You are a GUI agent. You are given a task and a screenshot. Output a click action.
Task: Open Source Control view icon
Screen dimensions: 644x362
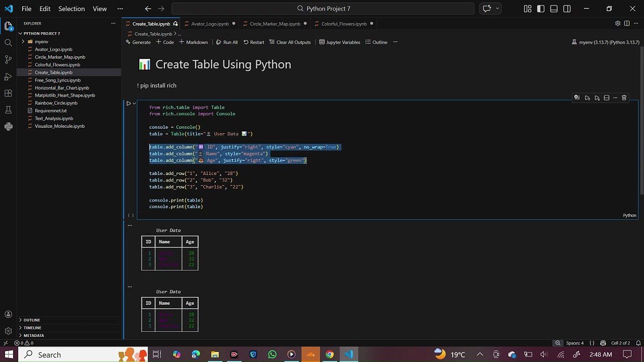(x=8, y=59)
